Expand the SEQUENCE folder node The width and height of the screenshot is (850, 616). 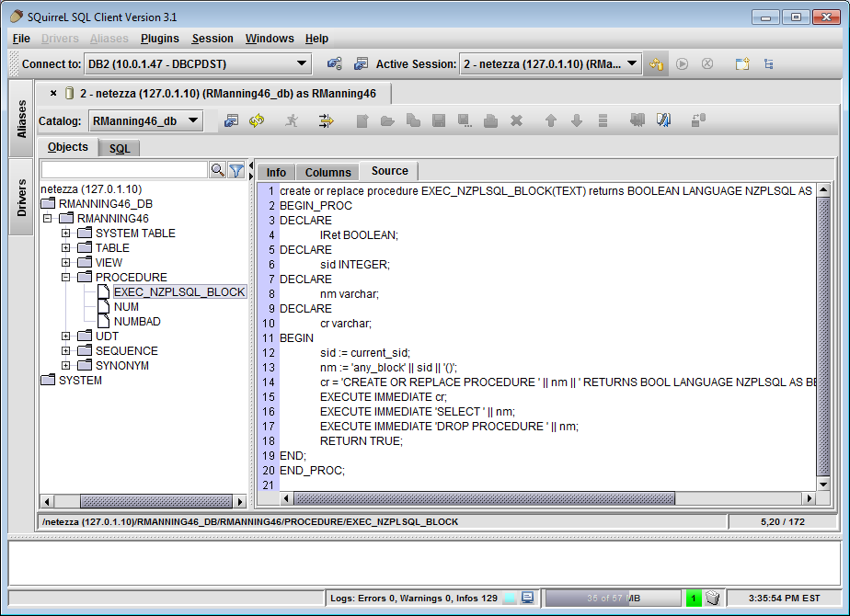66,350
